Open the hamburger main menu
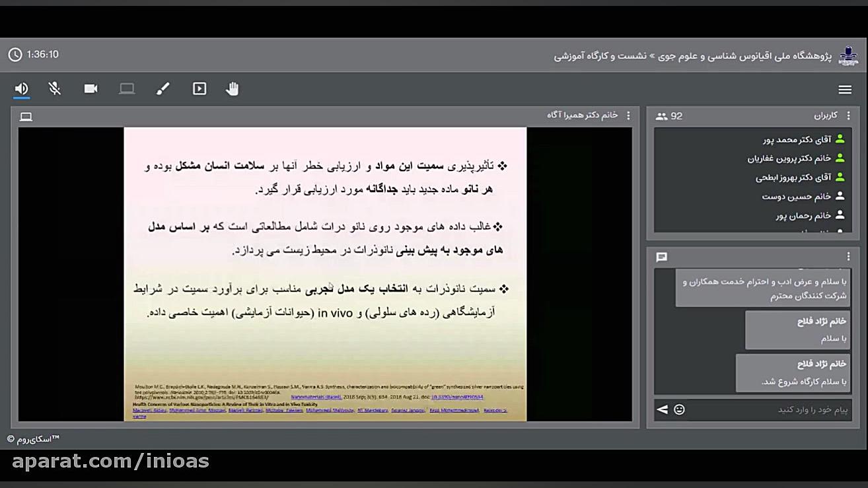The image size is (868, 488). click(845, 90)
